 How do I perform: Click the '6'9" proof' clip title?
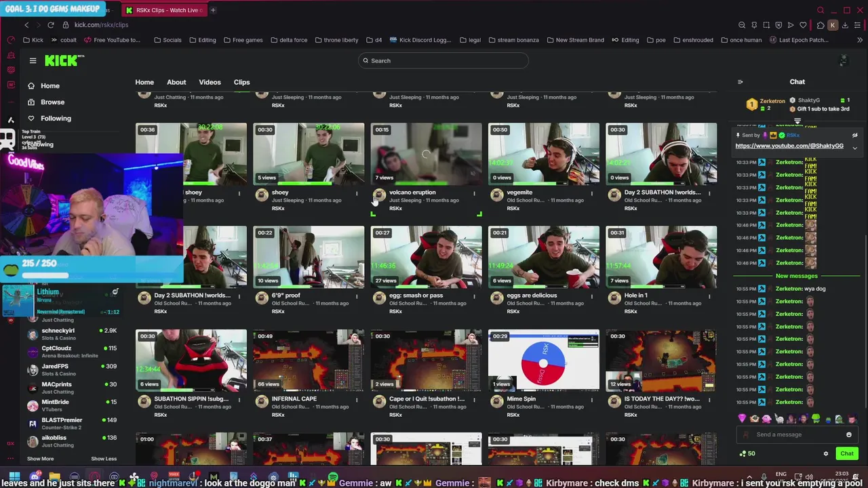click(285, 296)
